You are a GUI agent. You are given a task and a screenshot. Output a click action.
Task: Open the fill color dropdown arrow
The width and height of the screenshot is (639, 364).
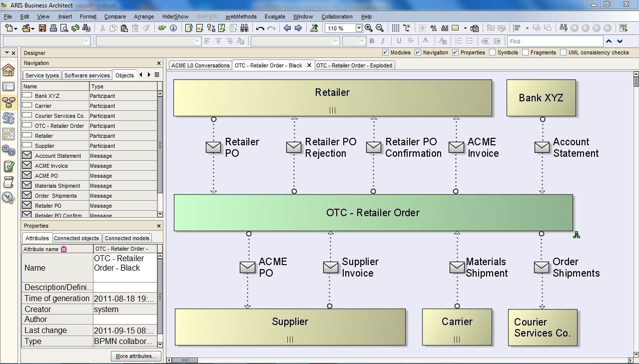click(x=465, y=28)
